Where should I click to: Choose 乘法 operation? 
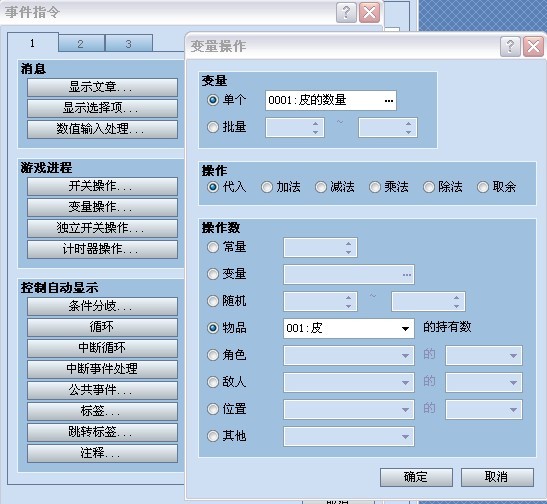pos(375,187)
